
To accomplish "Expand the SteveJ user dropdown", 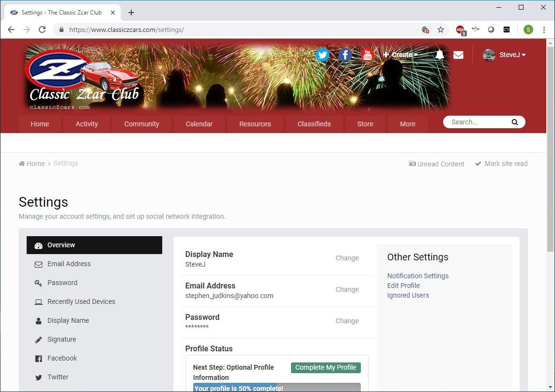I will coord(512,55).
